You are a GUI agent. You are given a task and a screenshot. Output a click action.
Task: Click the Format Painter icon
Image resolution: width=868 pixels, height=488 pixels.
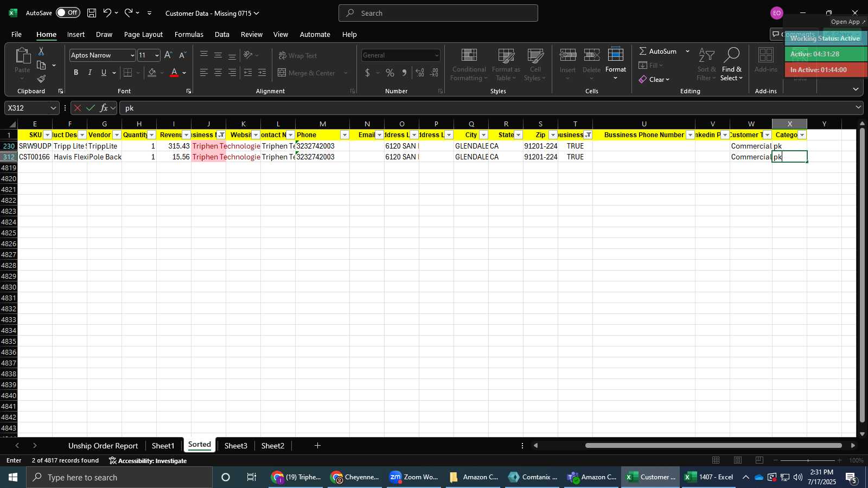point(41,79)
